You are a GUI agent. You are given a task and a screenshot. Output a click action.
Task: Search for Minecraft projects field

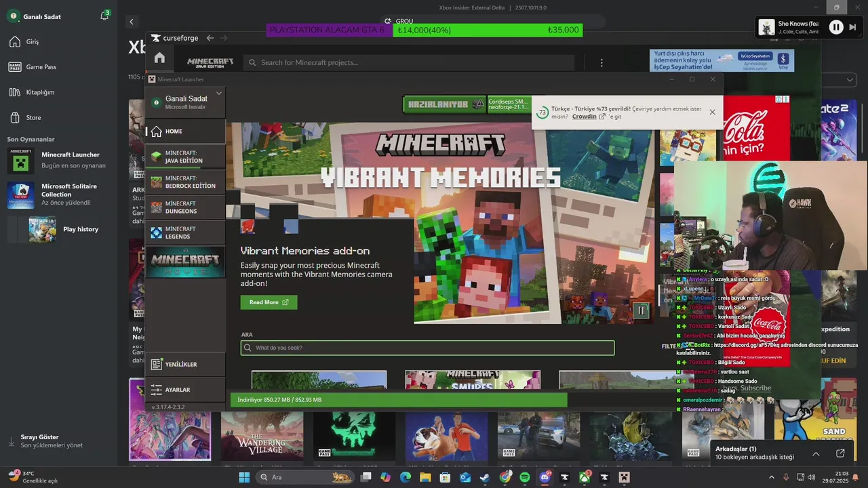click(x=409, y=62)
